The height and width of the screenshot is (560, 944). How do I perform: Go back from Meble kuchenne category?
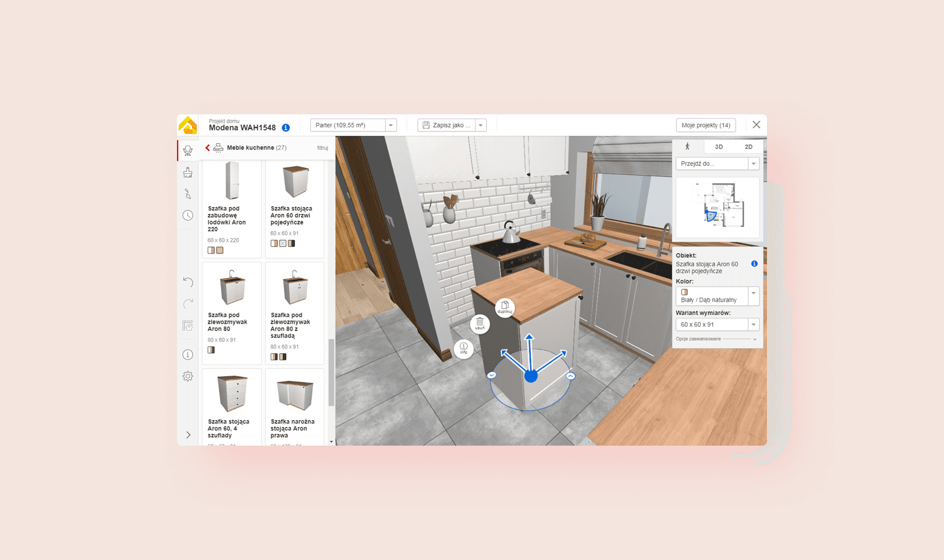208,147
